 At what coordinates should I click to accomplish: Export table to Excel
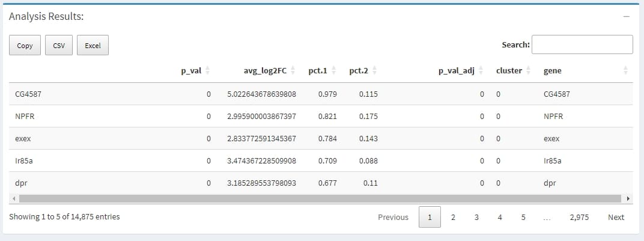click(93, 45)
